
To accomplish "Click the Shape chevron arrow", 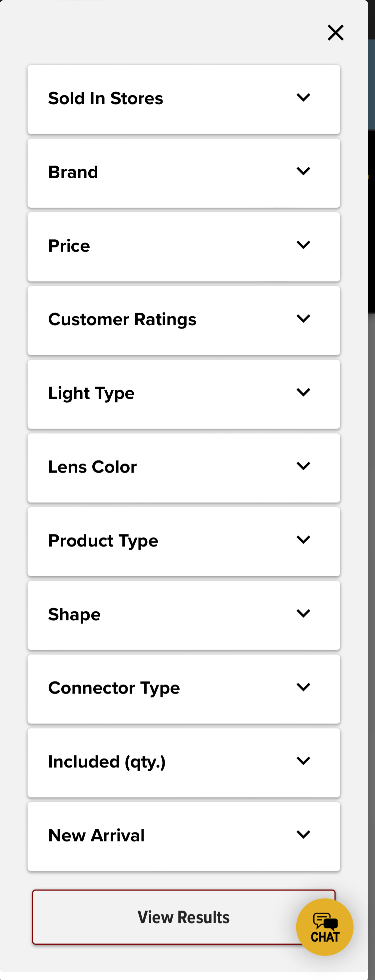I will click(304, 613).
